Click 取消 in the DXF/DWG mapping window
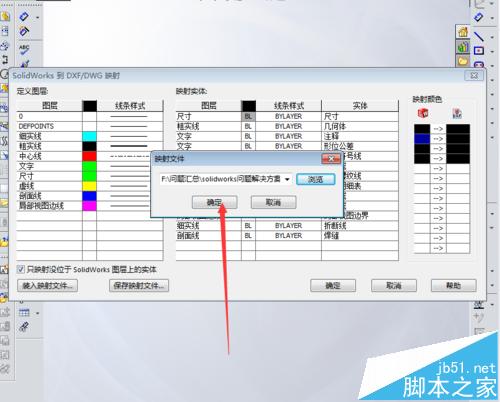 [394, 286]
